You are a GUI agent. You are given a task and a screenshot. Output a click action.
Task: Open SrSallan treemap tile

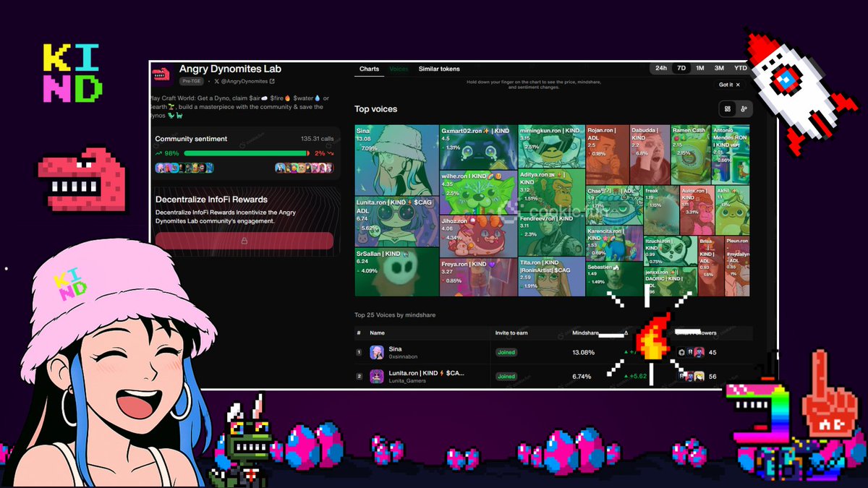(x=396, y=272)
